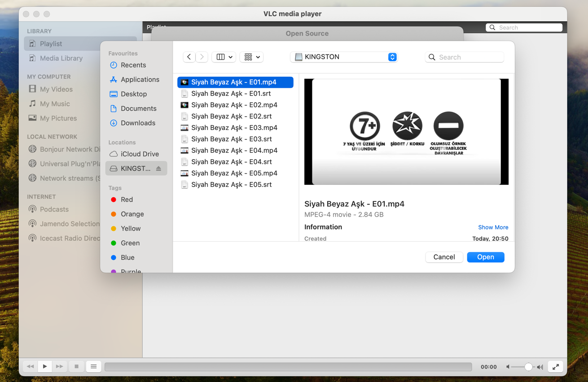The image size is (588, 382).
Task: Select Siyah Beyaz Aşk - E05.srt
Action: pyautogui.click(x=235, y=185)
